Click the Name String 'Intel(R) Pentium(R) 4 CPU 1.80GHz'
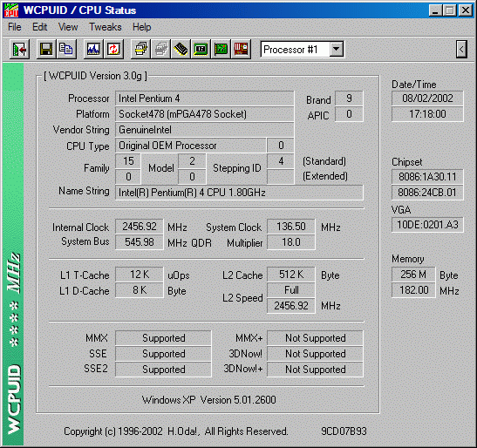Screen dimensions: 477x448 [x=239, y=193]
